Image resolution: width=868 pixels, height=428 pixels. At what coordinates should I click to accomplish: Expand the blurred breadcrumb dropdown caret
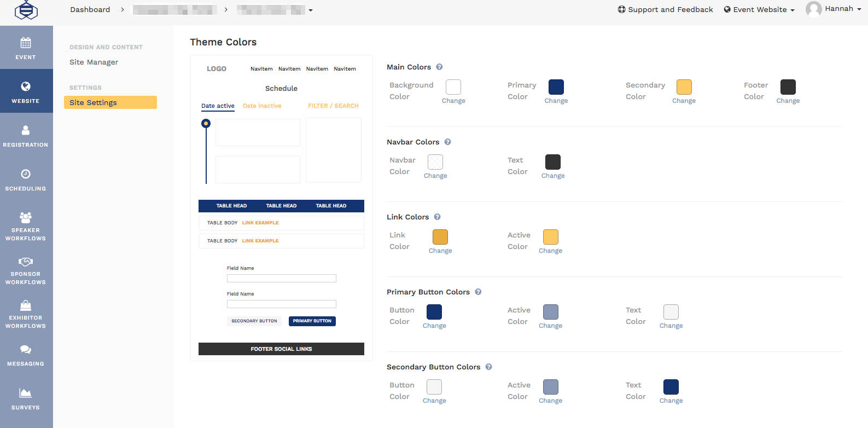tap(311, 10)
